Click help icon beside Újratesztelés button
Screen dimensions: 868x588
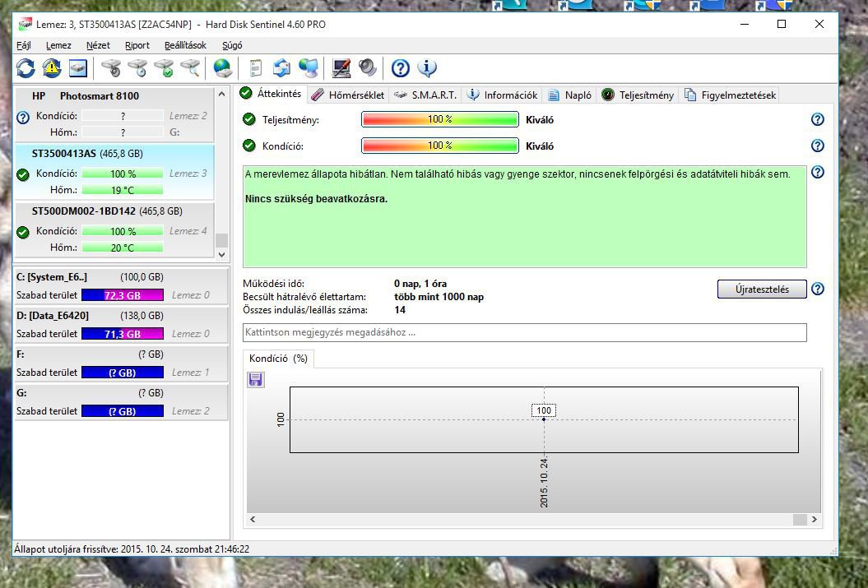tap(818, 289)
